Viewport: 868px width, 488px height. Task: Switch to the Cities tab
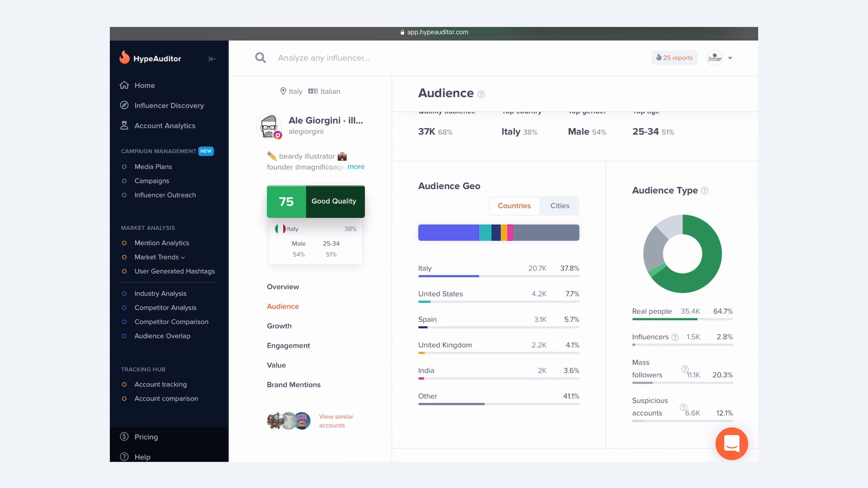pyautogui.click(x=560, y=206)
